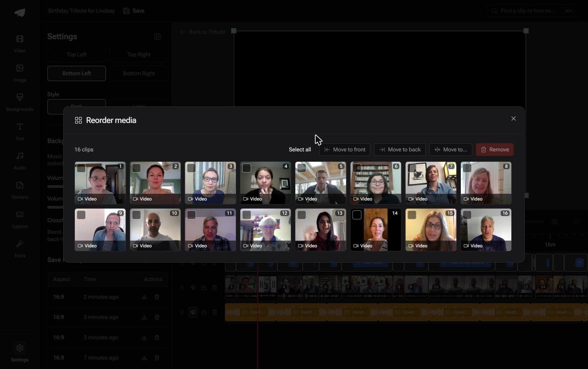Click Move to front button
The width and height of the screenshot is (588, 369).
[x=345, y=150]
